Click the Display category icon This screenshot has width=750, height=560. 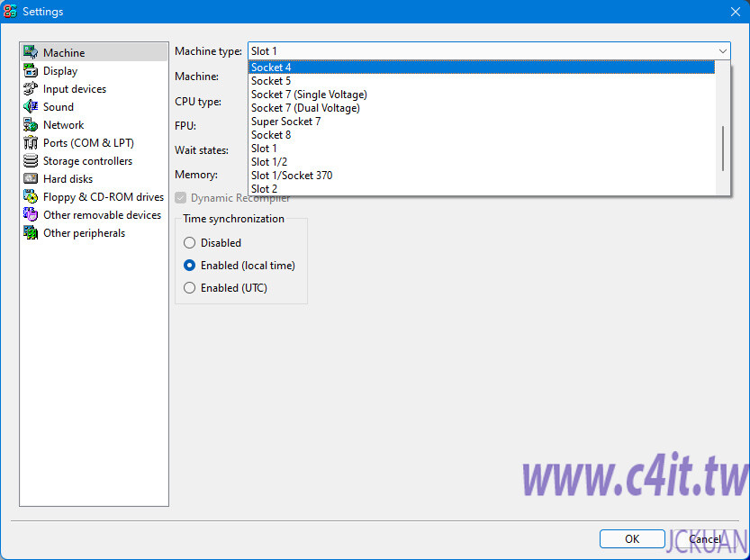[31, 71]
